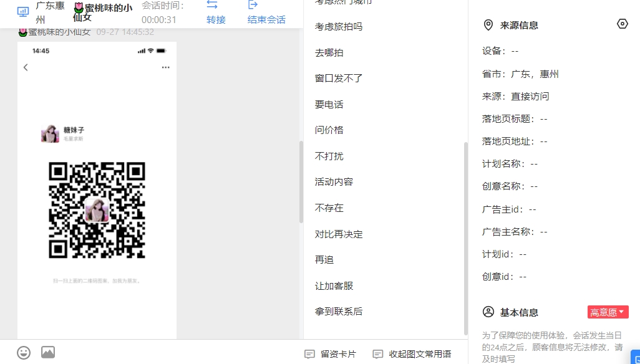Select quick phrase 不存在
Viewport: 640px width, 364px height.
[329, 208]
